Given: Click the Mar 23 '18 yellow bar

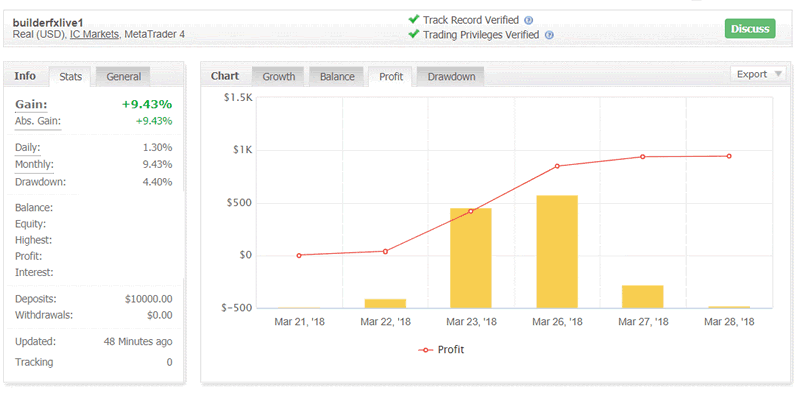Looking at the screenshot, I should [x=471, y=257].
